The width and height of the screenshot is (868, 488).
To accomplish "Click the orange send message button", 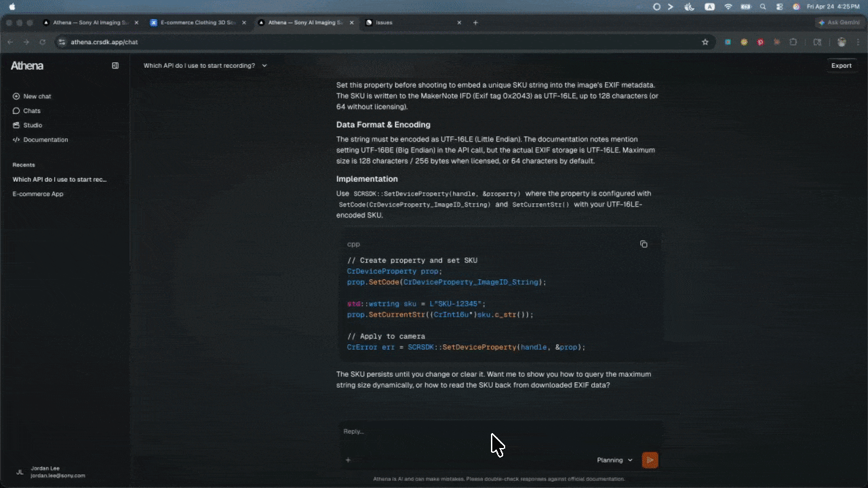I will [x=650, y=460].
